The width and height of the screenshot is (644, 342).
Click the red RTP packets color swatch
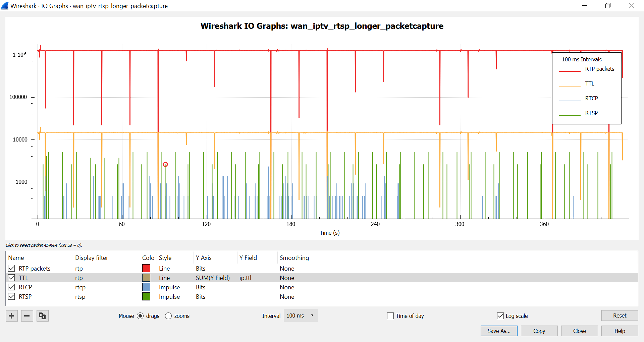146,268
